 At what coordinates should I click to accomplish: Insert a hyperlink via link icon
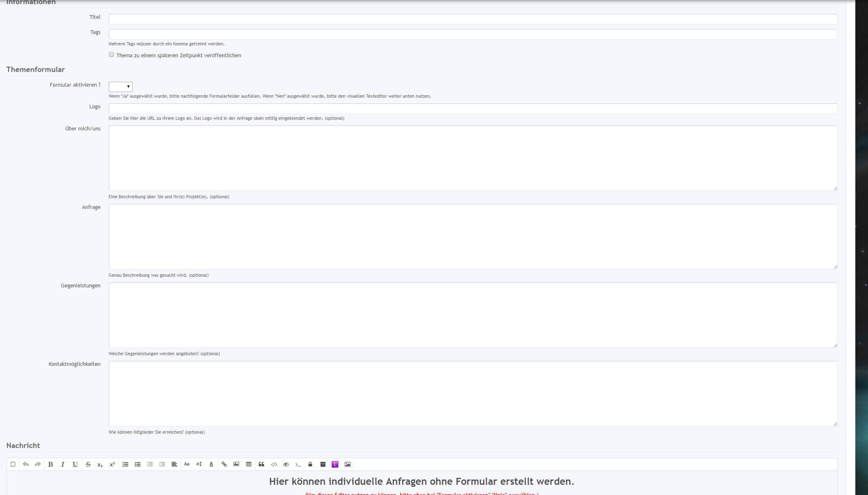[224, 464]
